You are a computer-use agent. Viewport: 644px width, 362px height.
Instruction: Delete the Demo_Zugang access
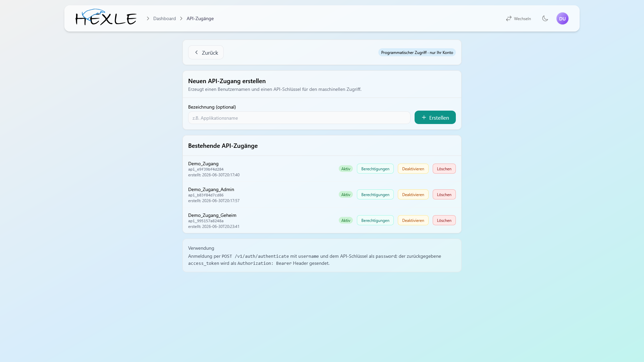(x=444, y=169)
